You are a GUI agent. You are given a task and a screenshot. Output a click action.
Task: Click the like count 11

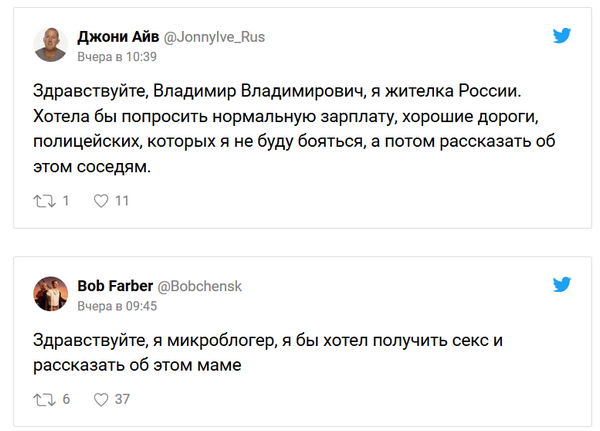pos(123,201)
